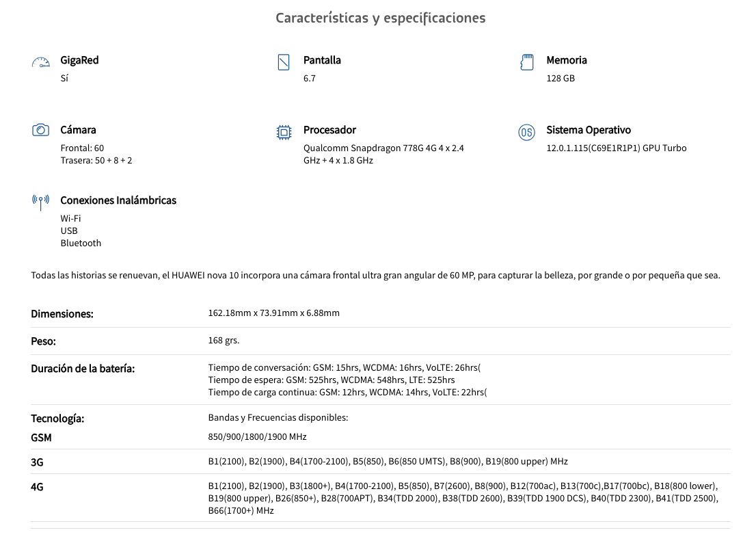Click the GigaRed speedometer icon

[40, 62]
